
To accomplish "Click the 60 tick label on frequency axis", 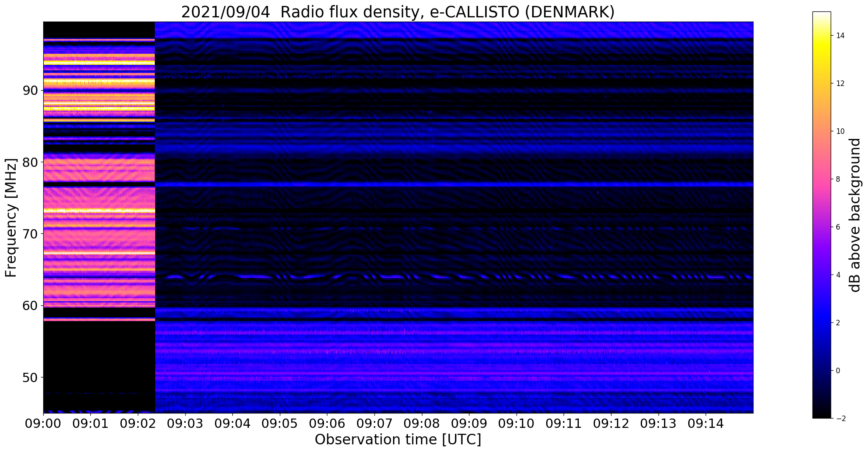I will [31, 305].
